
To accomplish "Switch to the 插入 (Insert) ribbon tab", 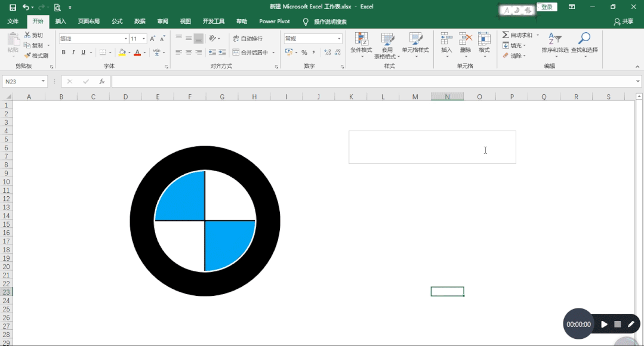I will tap(60, 21).
